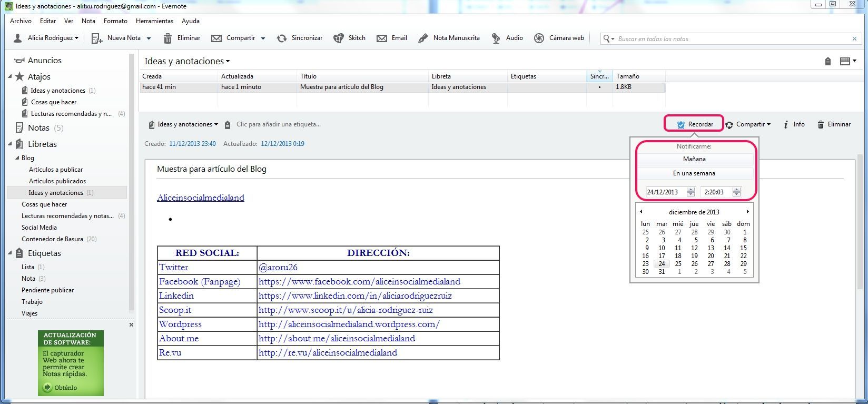
Task: Click the Etiquetas tag icon in sidebar
Action: (19, 253)
